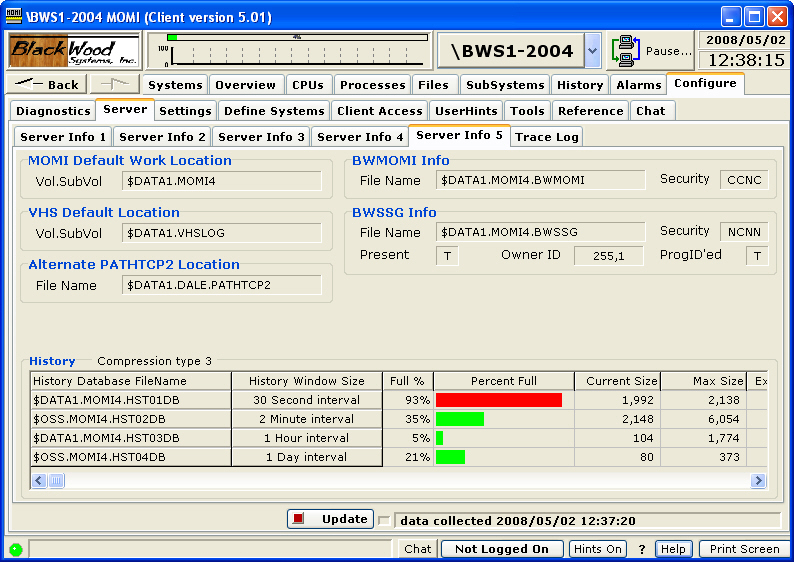Click the red Percent Full bar for HST01DB
The image size is (794, 562).
coord(499,400)
